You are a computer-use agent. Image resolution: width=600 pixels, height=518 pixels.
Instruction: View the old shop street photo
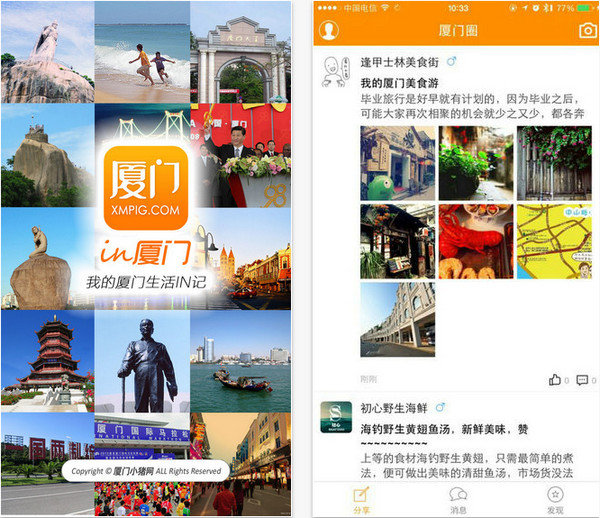pos(398,241)
